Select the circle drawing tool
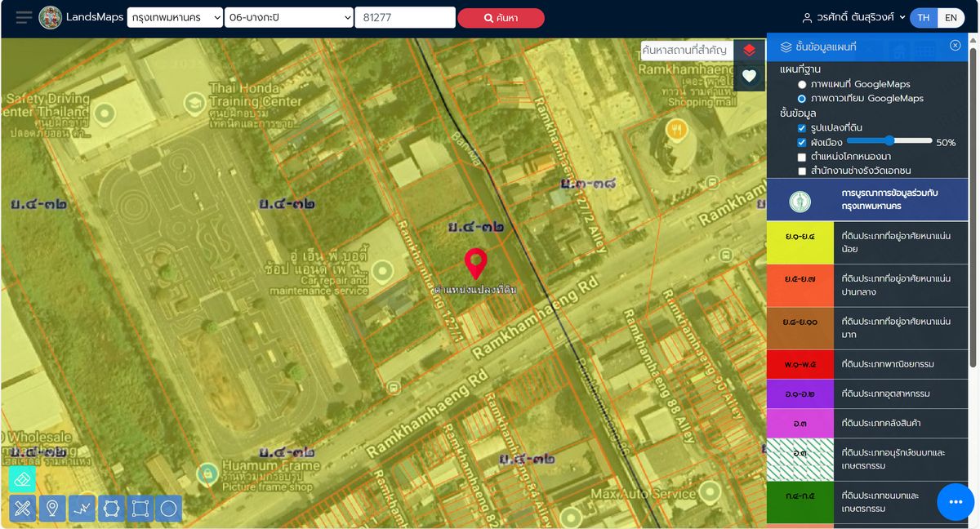The width and height of the screenshot is (980, 529). click(169, 509)
